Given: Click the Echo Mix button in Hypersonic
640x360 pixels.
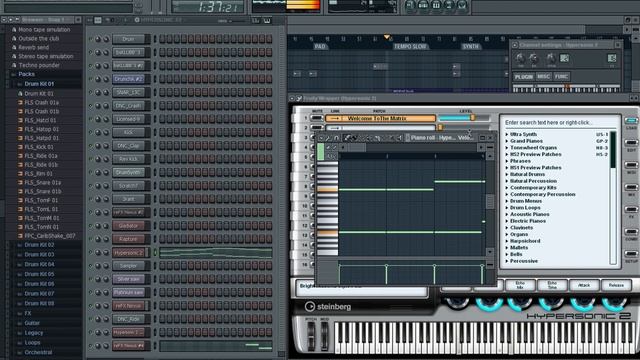Looking at the screenshot, I should tap(520, 285).
